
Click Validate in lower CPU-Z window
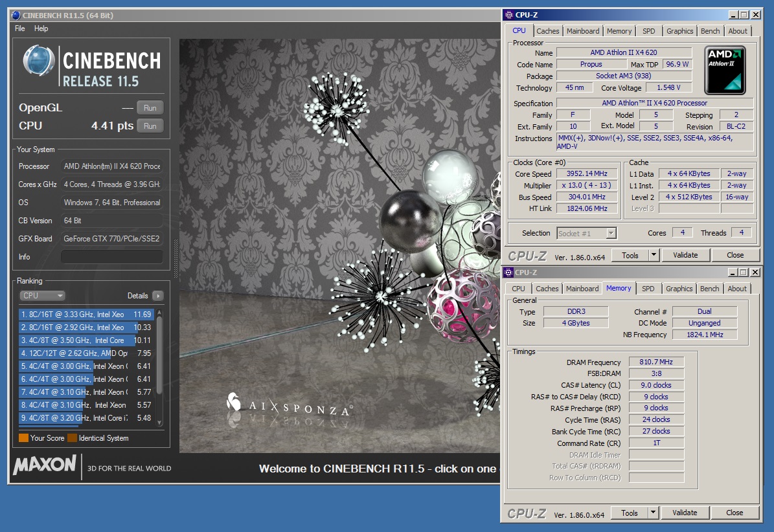685,513
